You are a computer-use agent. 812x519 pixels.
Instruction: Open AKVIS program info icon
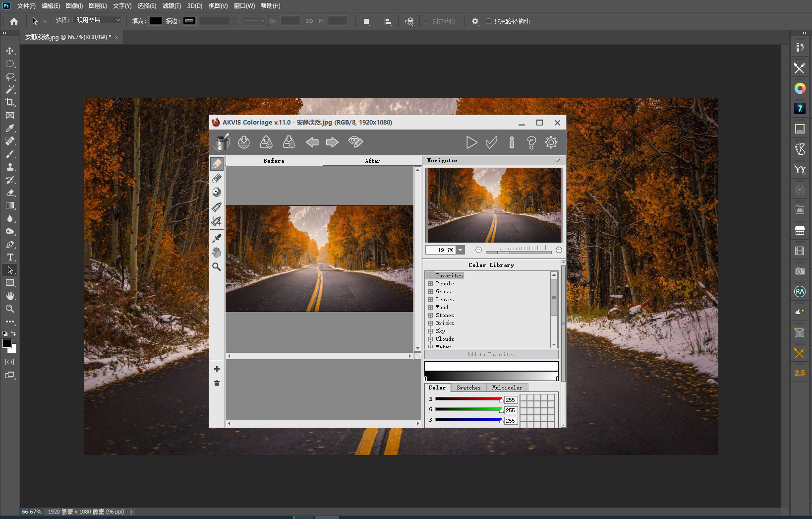[512, 143]
